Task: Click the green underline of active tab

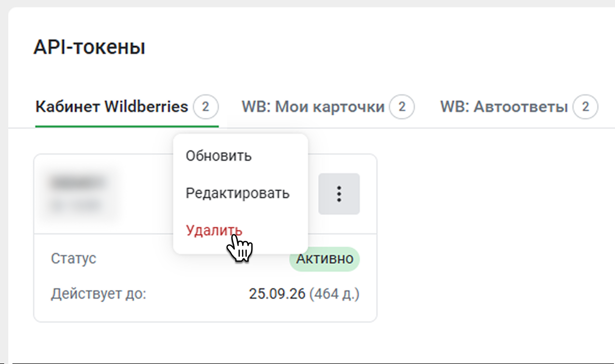Action: (x=127, y=126)
